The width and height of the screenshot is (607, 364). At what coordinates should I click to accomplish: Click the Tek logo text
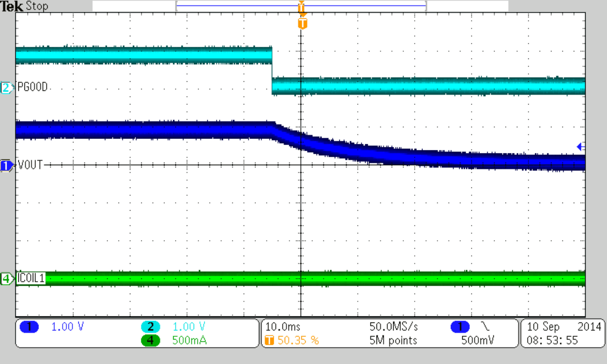coord(11,6)
